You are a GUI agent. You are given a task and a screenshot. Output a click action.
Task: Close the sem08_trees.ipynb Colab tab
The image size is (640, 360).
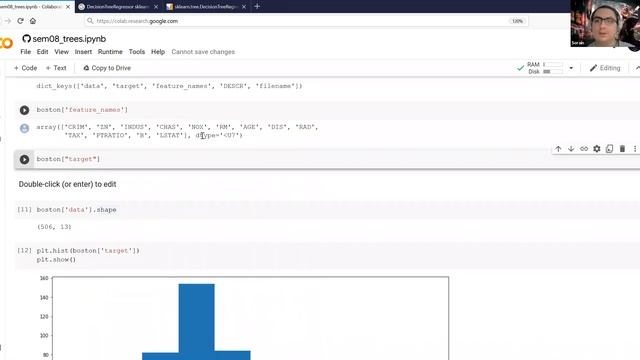68,7
